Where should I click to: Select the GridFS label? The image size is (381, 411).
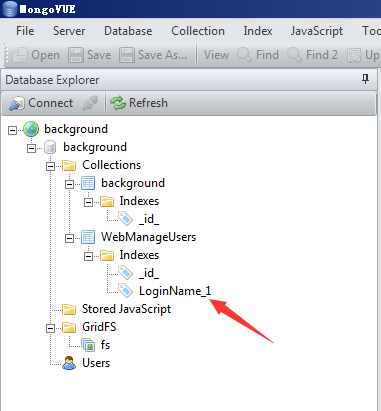99,327
